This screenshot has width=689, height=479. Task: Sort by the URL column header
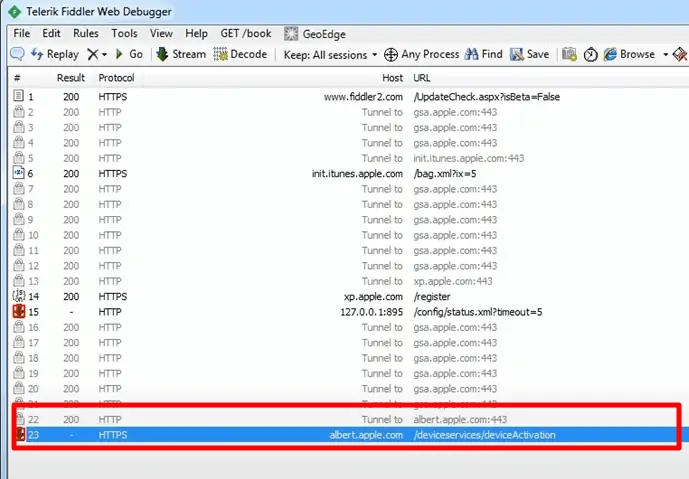pos(422,78)
